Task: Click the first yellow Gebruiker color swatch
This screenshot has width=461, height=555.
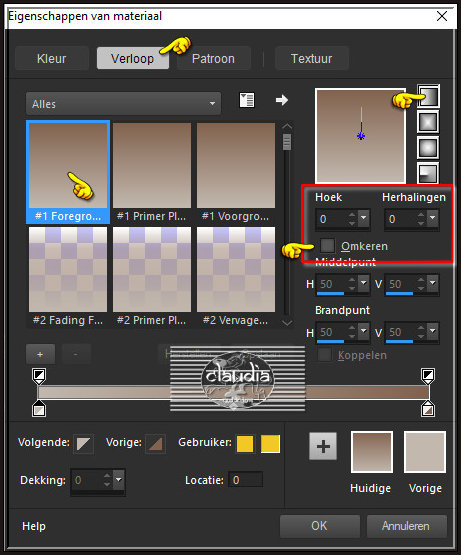Action: pos(245,444)
